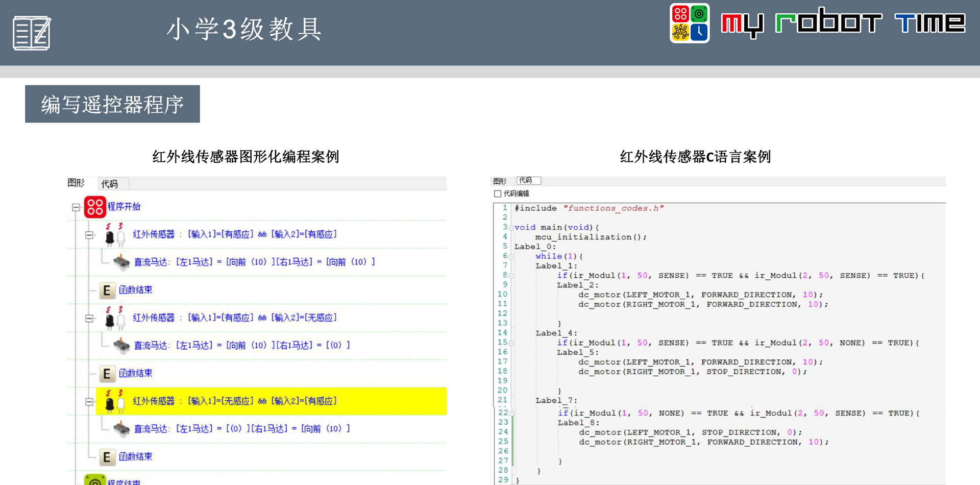
Task: Collapse the 程序开始 tree node
Action: click(x=76, y=207)
